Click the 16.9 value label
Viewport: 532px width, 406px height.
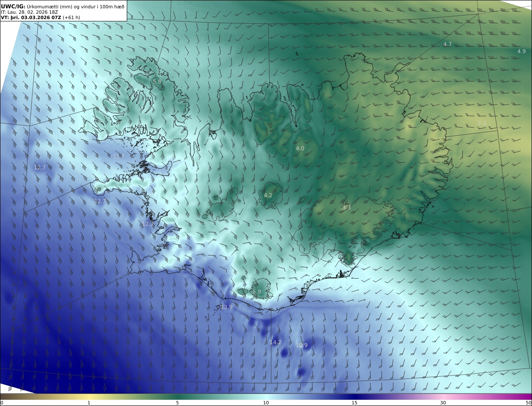(x=302, y=345)
